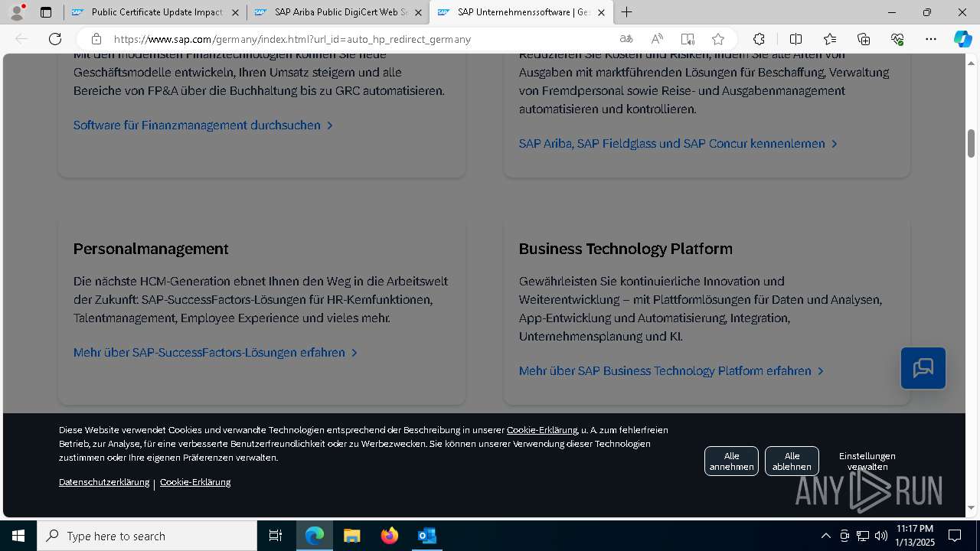Image resolution: width=980 pixels, height=551 pixels.
Task: Accept all cookies with Alle annehmen
Action: [731, 461]
